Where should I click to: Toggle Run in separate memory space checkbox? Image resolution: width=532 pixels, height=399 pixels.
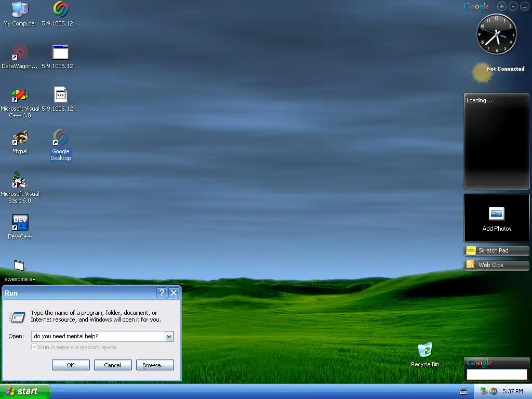point(34,347)
